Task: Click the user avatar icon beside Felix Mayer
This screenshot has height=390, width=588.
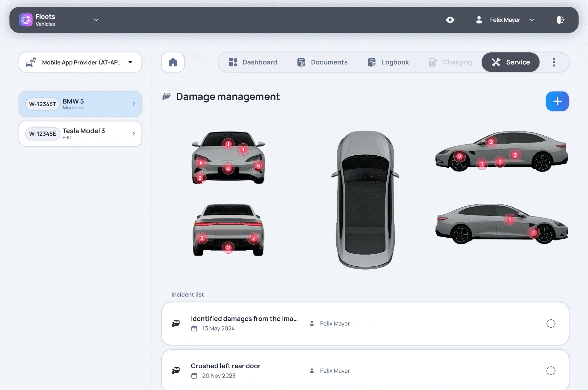Action: (x=479, y=20)
